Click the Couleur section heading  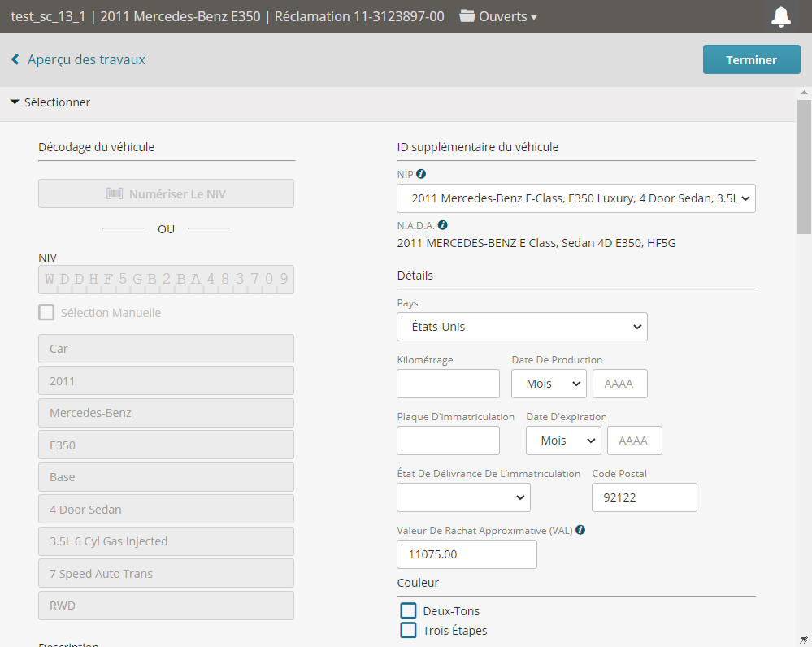pyautogui.click(x=418, y=583)
